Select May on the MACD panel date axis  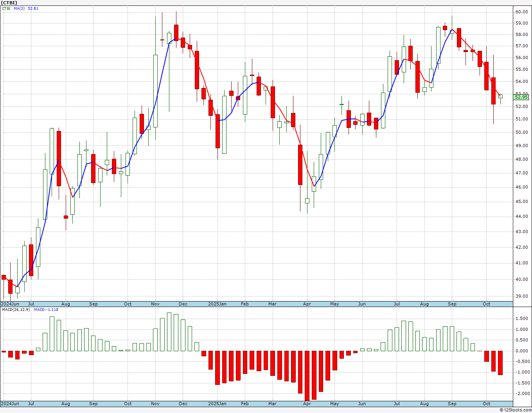[x=334, y=404]
